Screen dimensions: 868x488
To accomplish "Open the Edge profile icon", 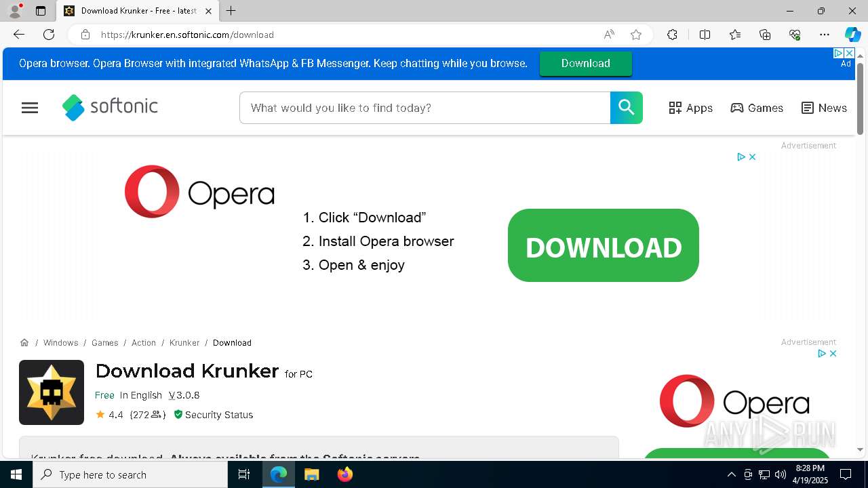I will (15, 11).
